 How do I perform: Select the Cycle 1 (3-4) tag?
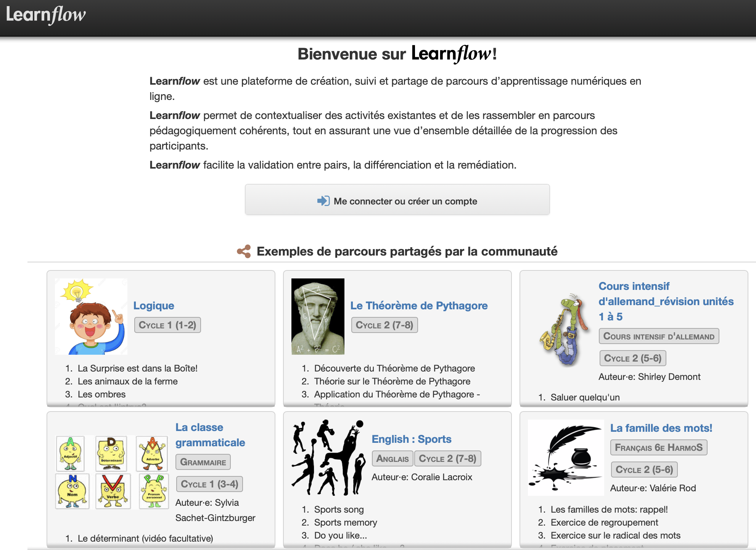pos(209,484)
